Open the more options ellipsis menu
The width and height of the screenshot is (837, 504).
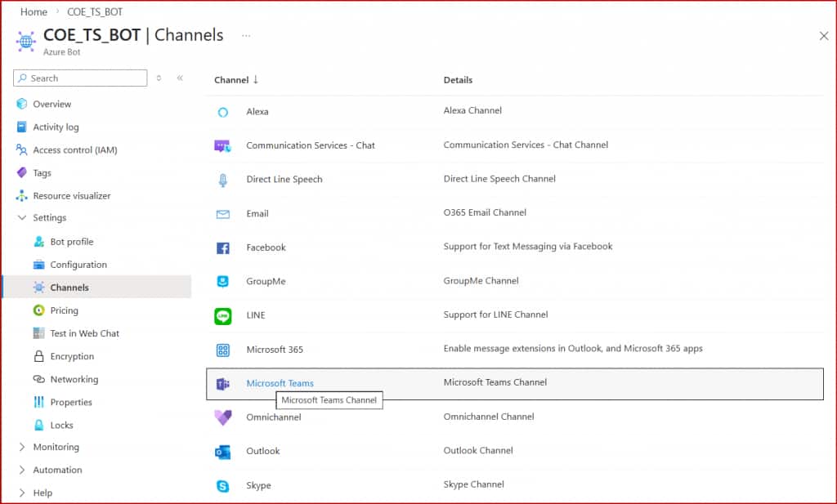[x=246, y=35]
